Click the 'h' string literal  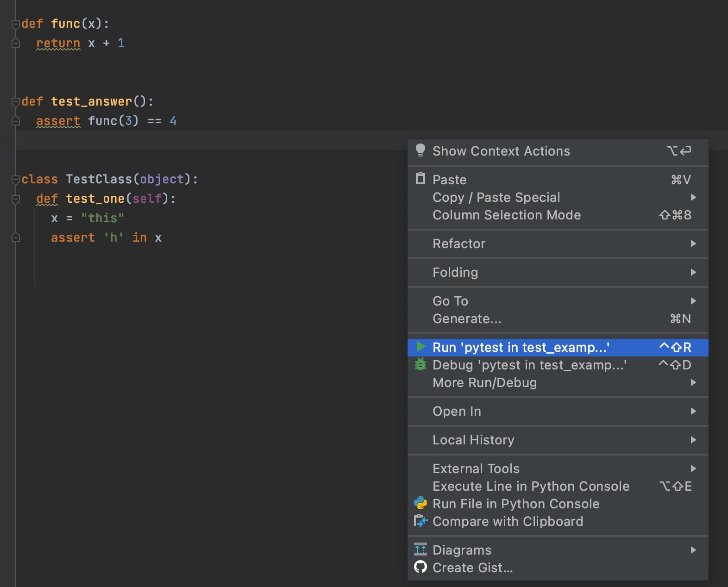[x=113, y=237]
